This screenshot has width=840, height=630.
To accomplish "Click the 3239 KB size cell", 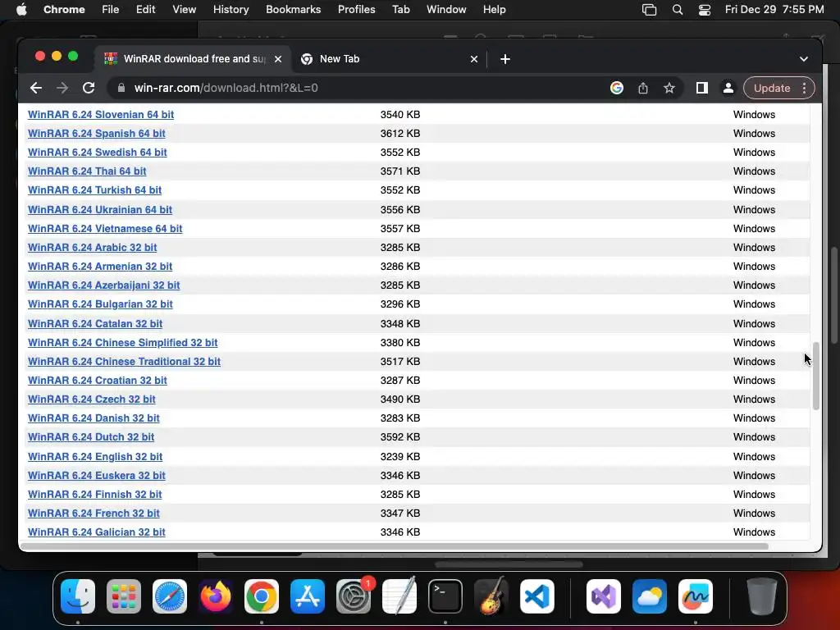I will pyautogui.click(x=400, y=456).
